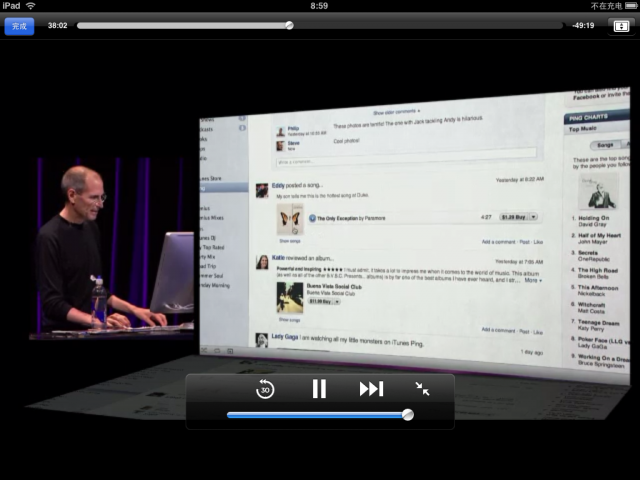Skip to next chapter
Image resolution: width=640 pixels, height=480 pixels.
(x=371, y=389)
